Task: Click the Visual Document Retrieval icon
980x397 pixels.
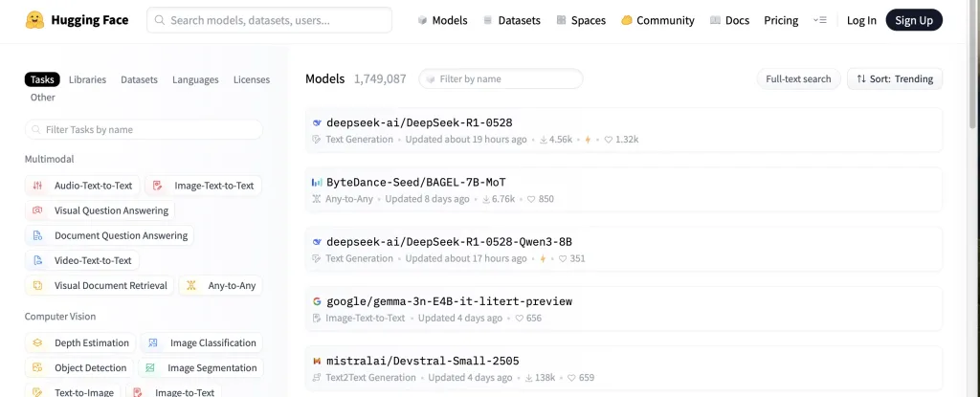Action: (x=37, y=286)
